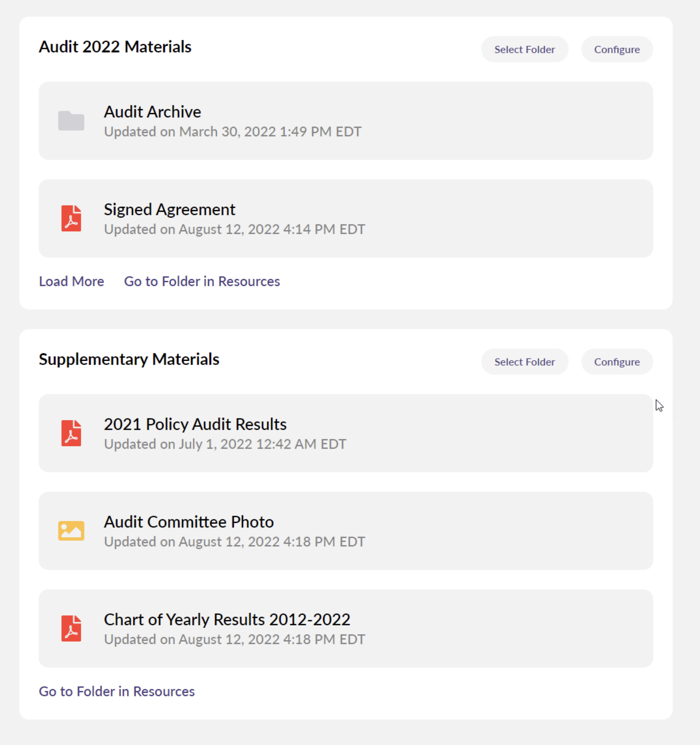Click the Chart of Yearly Results PDF icon

(x=71, y=628)
